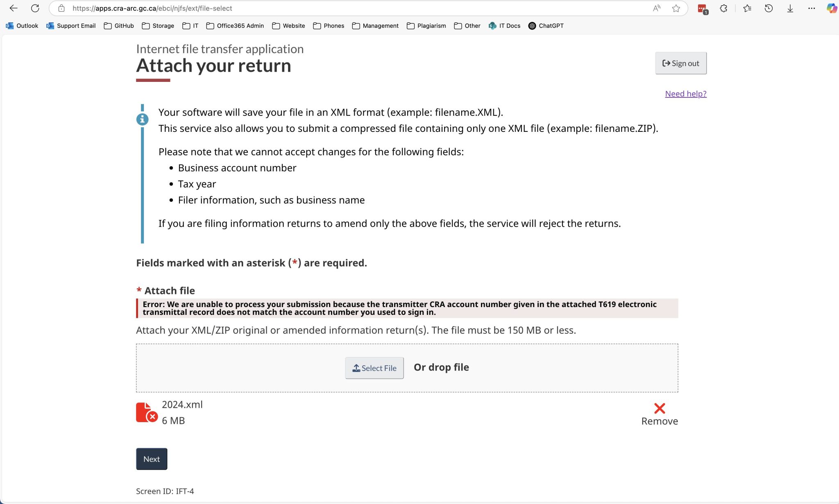839x504 pixels.
Task: Click the Read aloud icon in address bar
Action: click(x=656, y=8)
